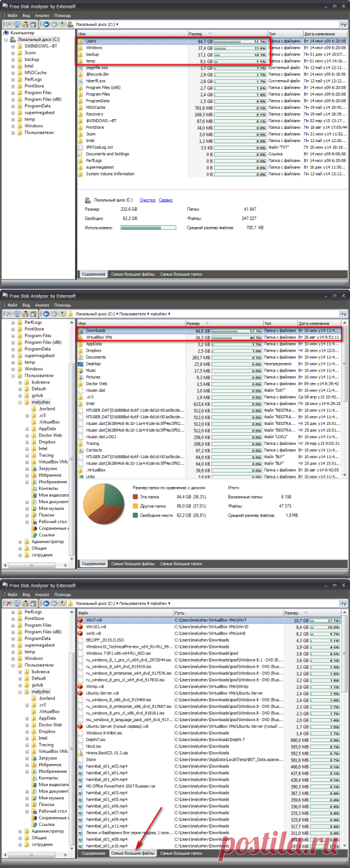Screen dimensions: 350x868
Task: Select Recovery row in top window list
Action: click(212, 114)
